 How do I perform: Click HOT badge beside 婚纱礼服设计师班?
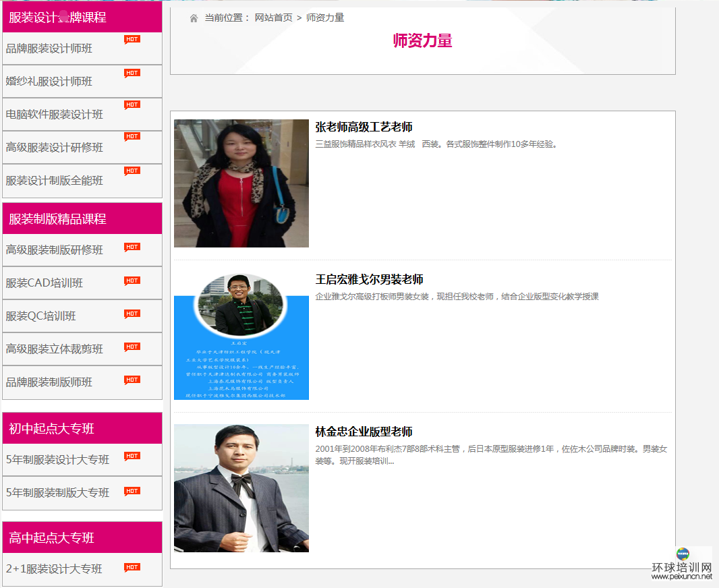(x=132, y=73)
